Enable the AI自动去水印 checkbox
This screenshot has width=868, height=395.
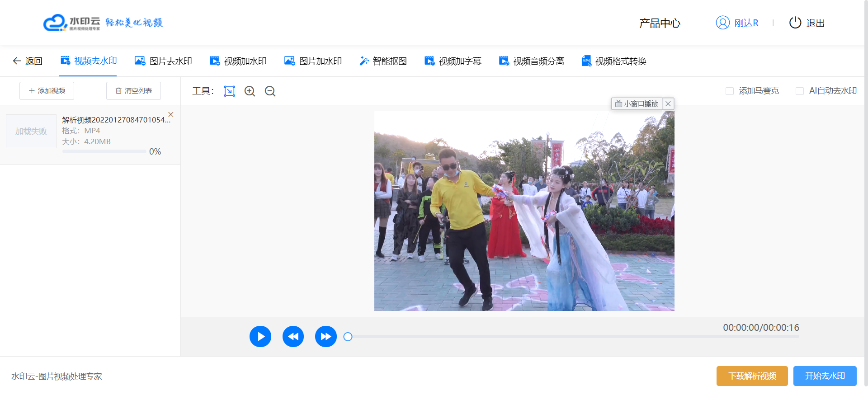coord(799,91)
